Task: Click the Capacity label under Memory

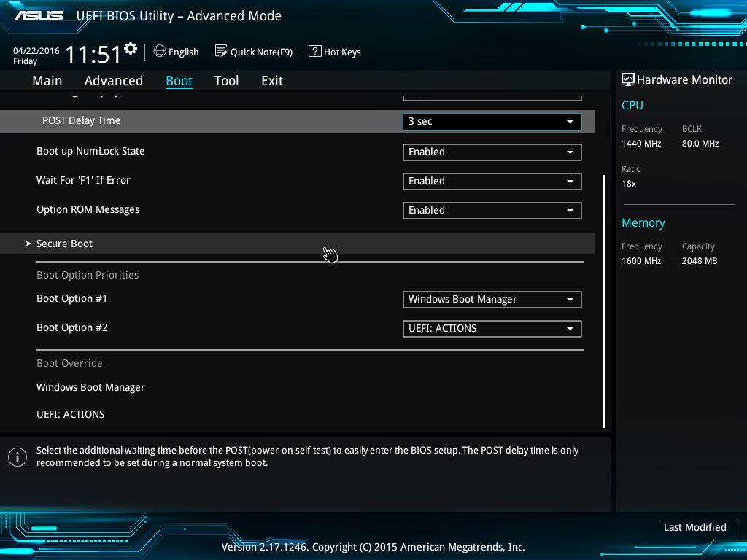Action: pos(698,246)
